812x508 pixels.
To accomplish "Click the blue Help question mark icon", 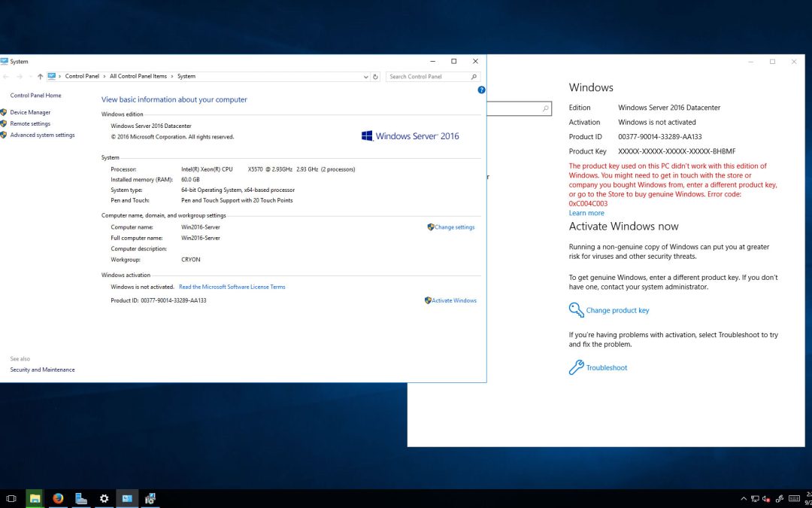I will pyautogui.click(x=481, y=90).
